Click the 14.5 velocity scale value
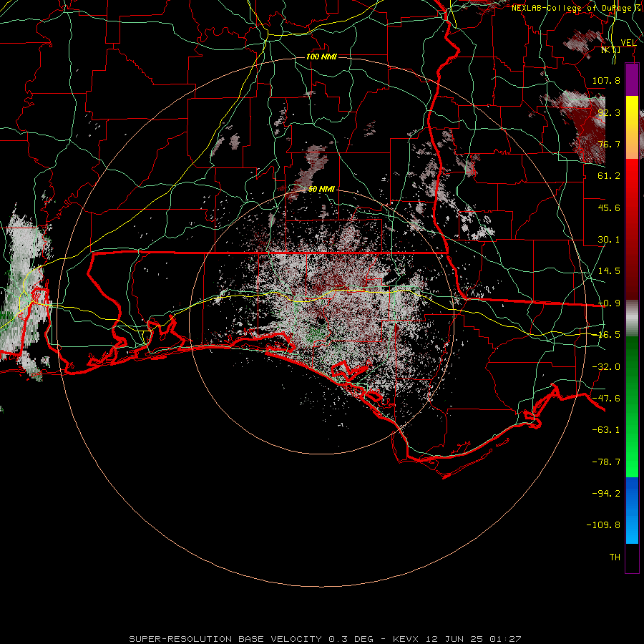 (609, 271)
